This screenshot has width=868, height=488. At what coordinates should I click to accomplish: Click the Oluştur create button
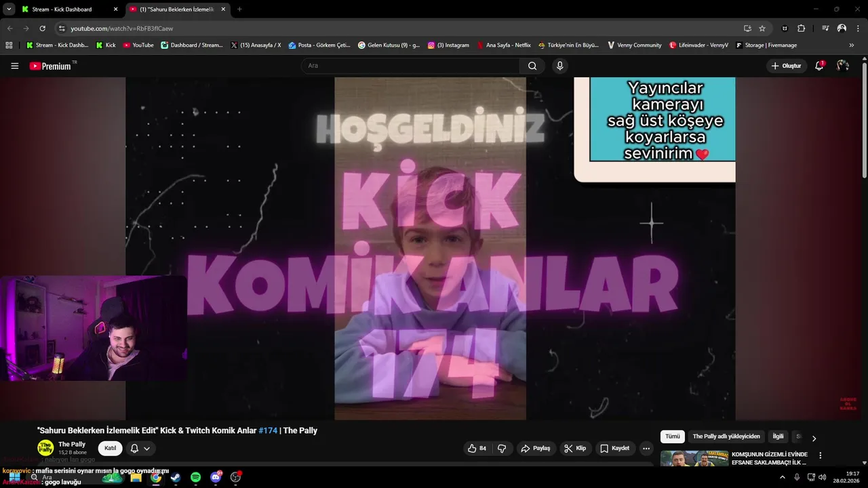(786, 66)
